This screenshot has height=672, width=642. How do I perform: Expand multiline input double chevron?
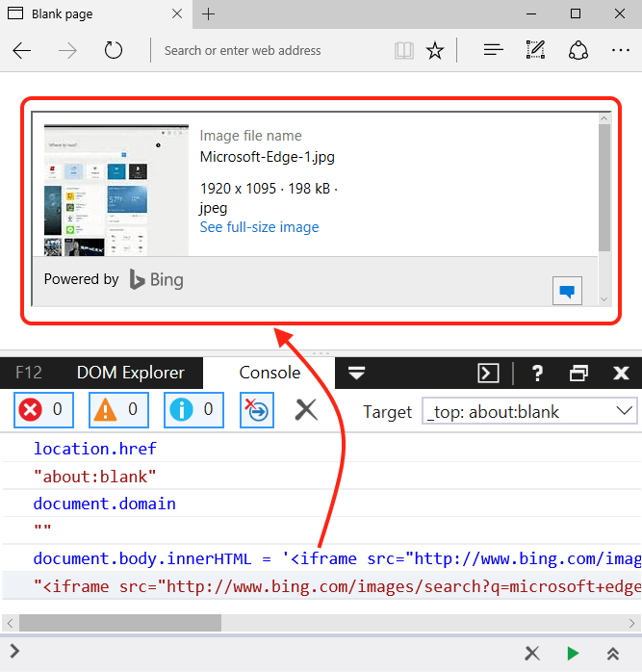click(x=613, y=654)
